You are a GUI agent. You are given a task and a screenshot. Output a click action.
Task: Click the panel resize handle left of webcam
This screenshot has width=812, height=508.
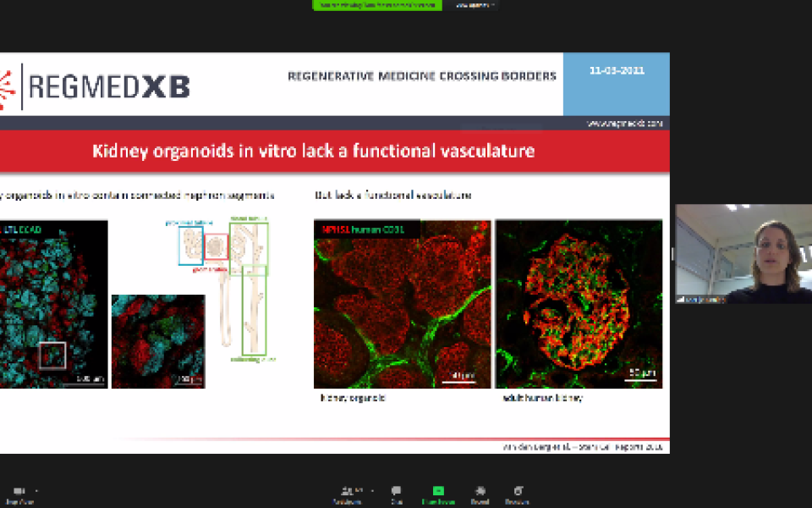tap(672, 254)
